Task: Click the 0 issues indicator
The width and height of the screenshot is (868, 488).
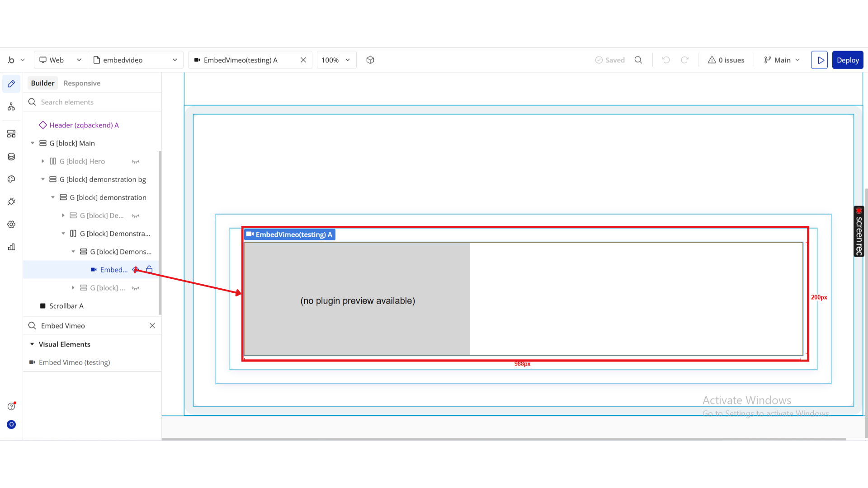Action: click(726, 60)
